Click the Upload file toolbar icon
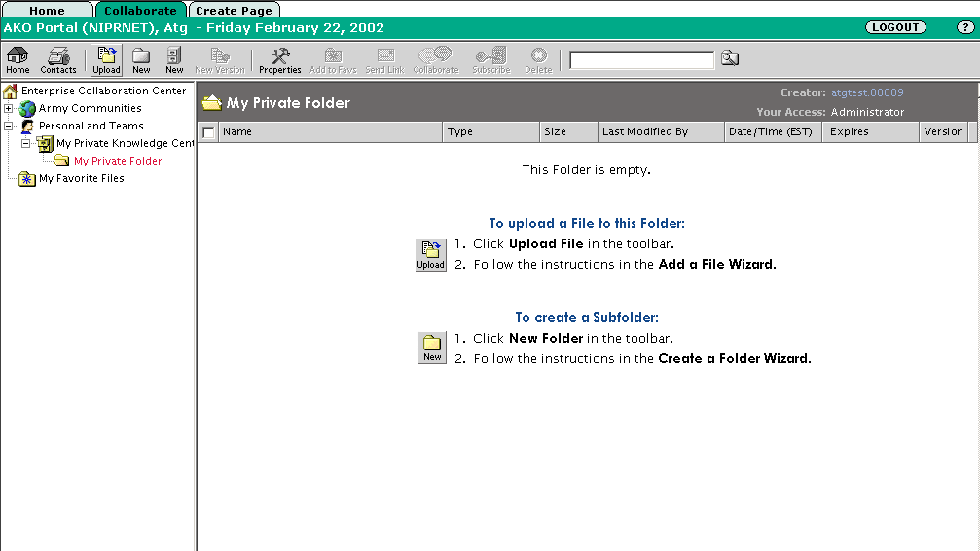The image size is (980, 551). [x=106, y=60]
